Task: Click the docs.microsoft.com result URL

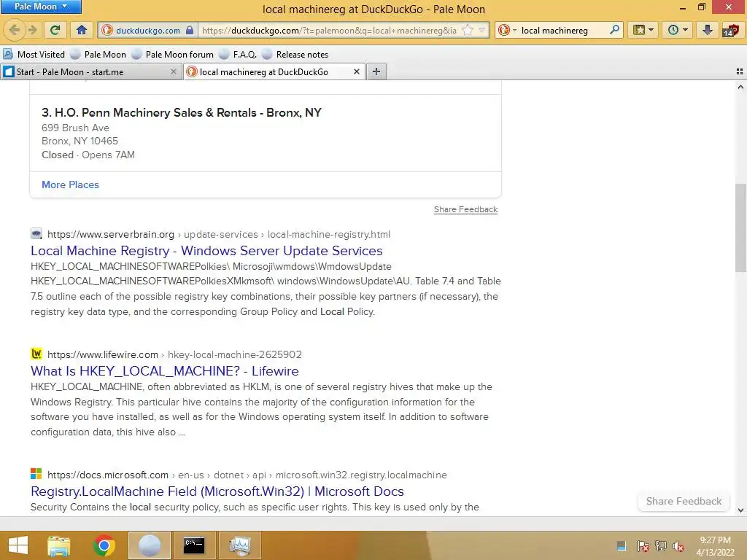Action: (x=247, y=475)
